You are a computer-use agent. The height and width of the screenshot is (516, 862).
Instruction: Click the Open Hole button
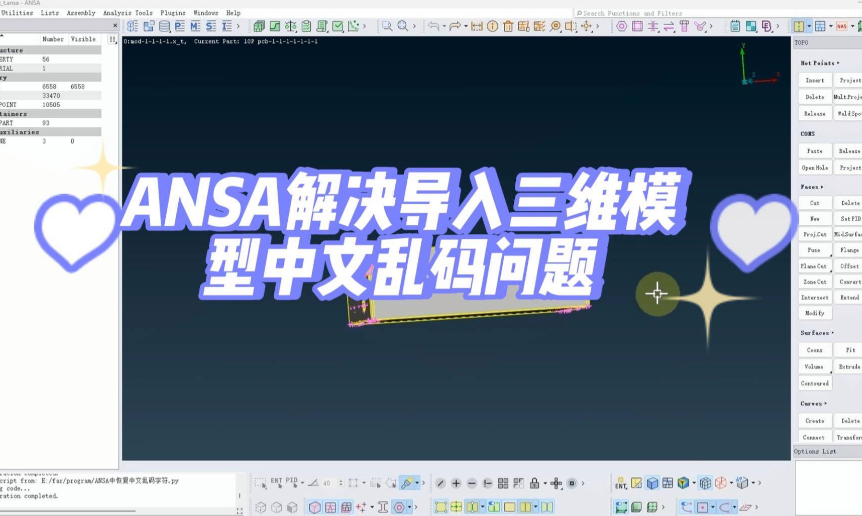815,167
